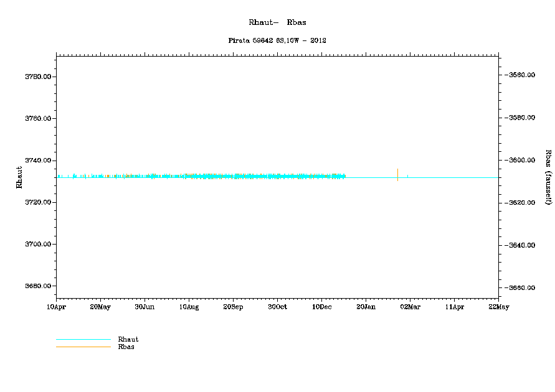The width and height of the screenshot is (555, 392).
Task: Select the right axis title Rbas (fausset)
Action: point(548,177)
